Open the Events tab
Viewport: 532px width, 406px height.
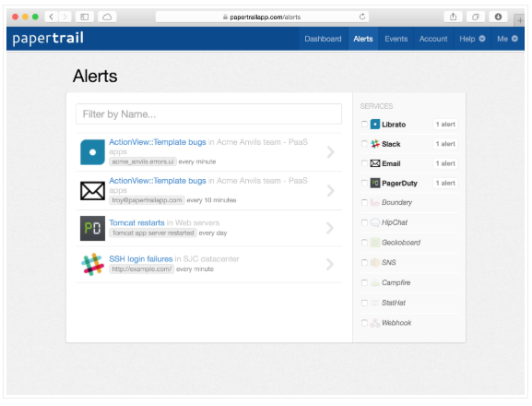point(396,39)
